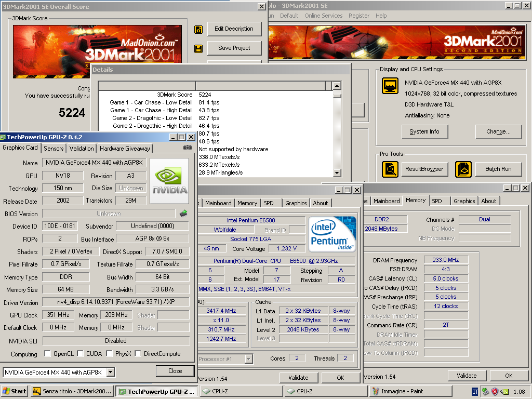
Task: Click the Senza titolo - 3DMark2001 taskbar button
Action: pos(72,391)
